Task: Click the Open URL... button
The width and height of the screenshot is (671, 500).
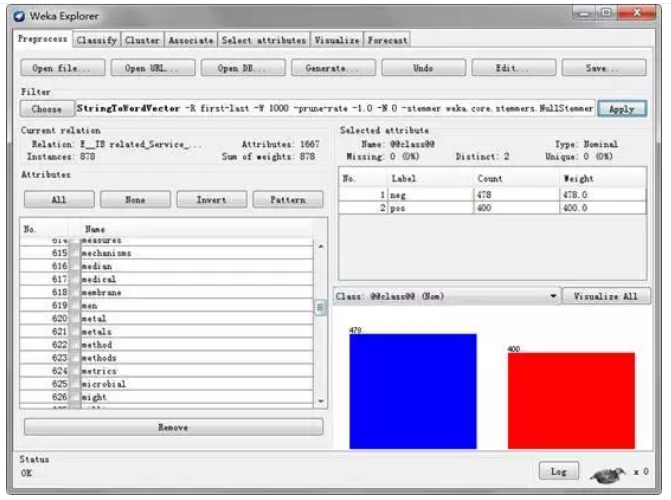Action: pos(153,68)
